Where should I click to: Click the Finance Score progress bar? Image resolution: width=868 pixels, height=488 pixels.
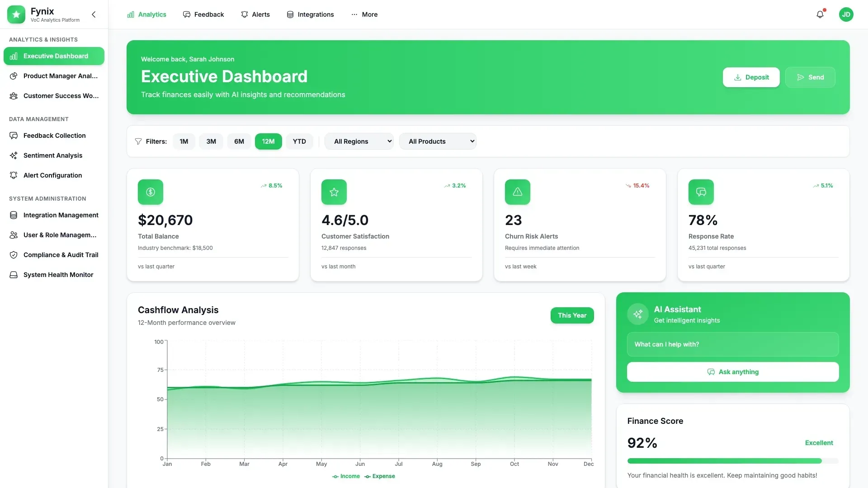pyautogui.click(x=732, y=461)
